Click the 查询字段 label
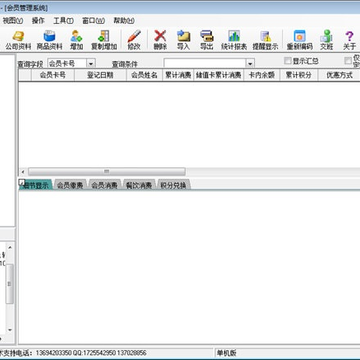The height and width of the screenshot is (360, 360). click(x=30, y=64)
